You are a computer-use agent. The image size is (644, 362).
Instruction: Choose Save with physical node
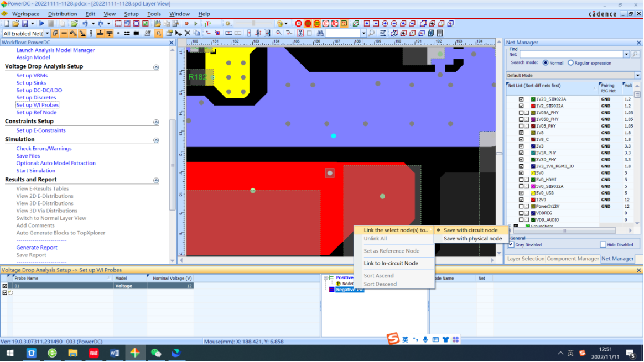click(x=472, y=238)
